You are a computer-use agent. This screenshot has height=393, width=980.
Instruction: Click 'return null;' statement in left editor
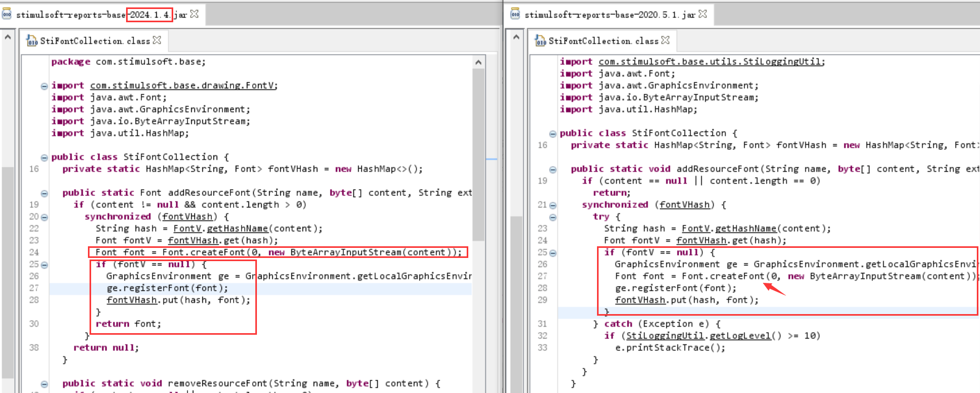pyautogui.click(x=106, y=347)
